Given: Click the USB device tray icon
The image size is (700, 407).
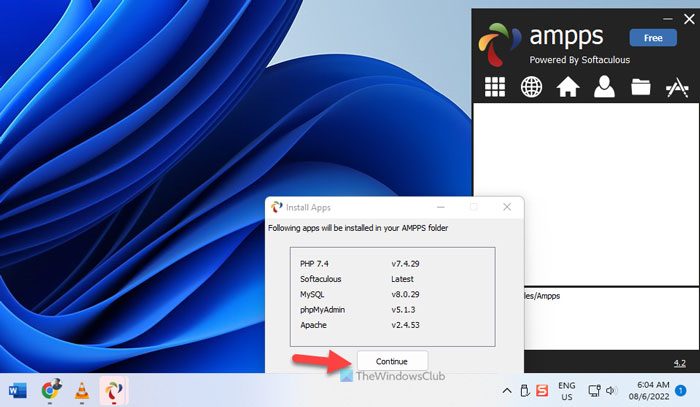Looking at the screenshot, I should click(525, 391).
